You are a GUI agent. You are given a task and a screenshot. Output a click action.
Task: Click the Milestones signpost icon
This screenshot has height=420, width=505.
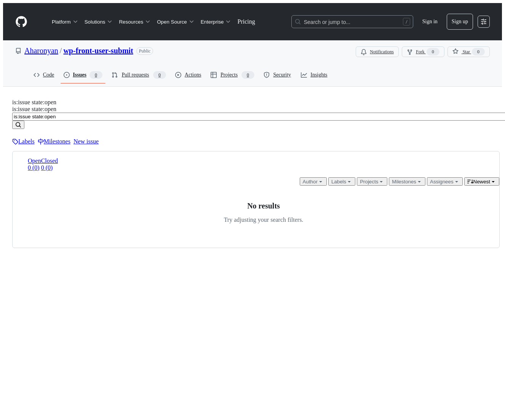tap(41, 142)
